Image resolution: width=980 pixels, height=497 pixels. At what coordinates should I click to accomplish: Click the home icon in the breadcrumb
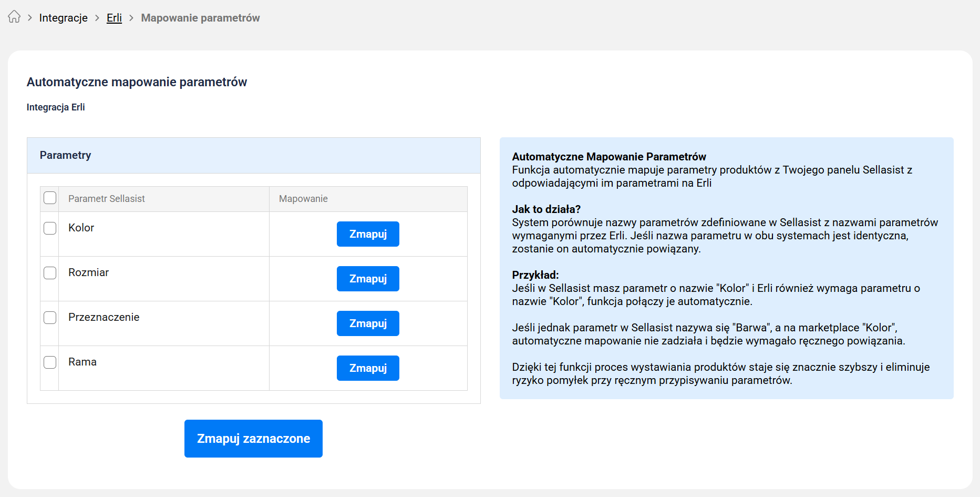(x=14, y=17)
